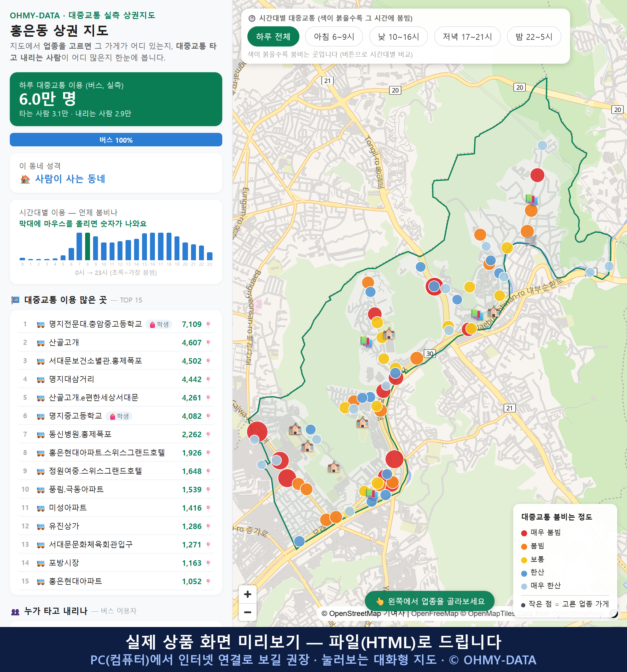Screen dimensions: 627x672
Task: Click the 학생 badge on 명지전문대.충암중고등학교
Action: coord(159,325)
